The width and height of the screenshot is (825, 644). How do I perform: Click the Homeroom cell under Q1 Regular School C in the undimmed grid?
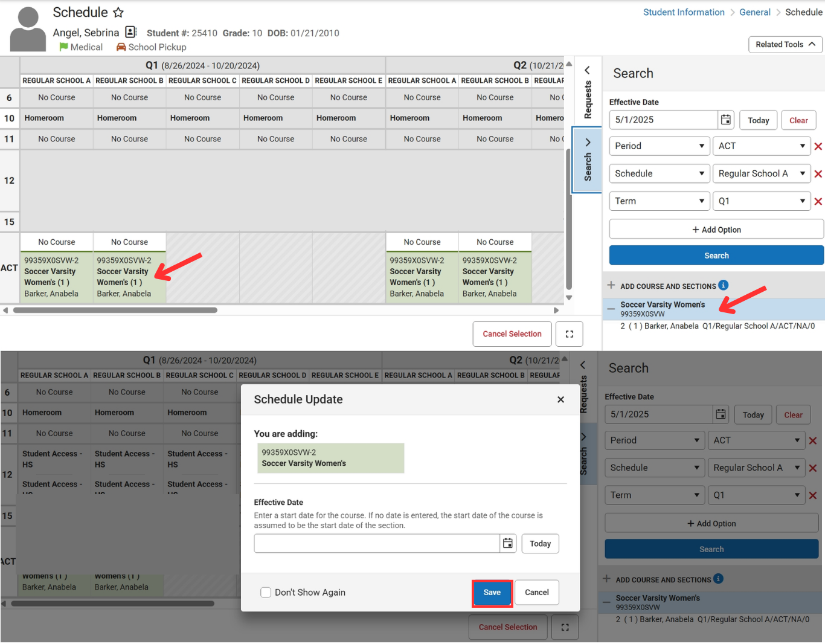(202, 118)
